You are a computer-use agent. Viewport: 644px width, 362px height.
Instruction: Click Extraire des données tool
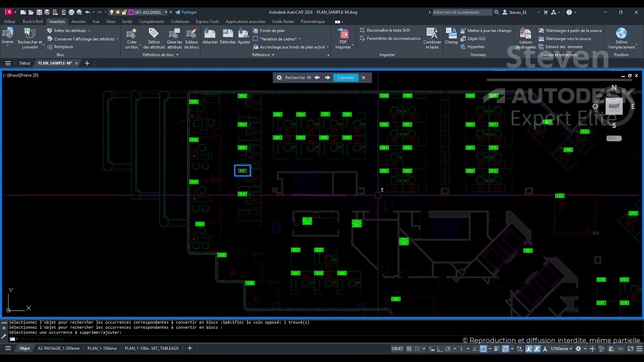click(560, 47)
